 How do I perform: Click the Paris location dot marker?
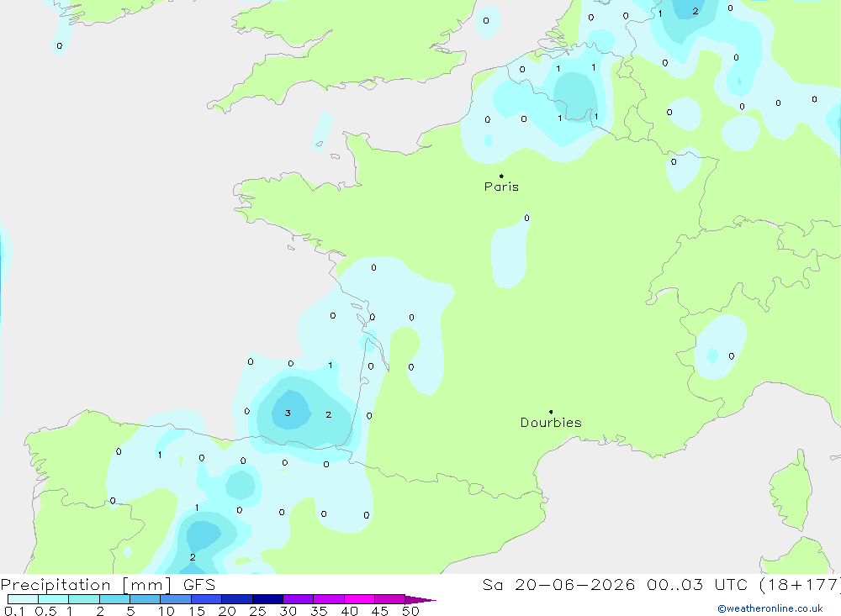pos(501,176)
